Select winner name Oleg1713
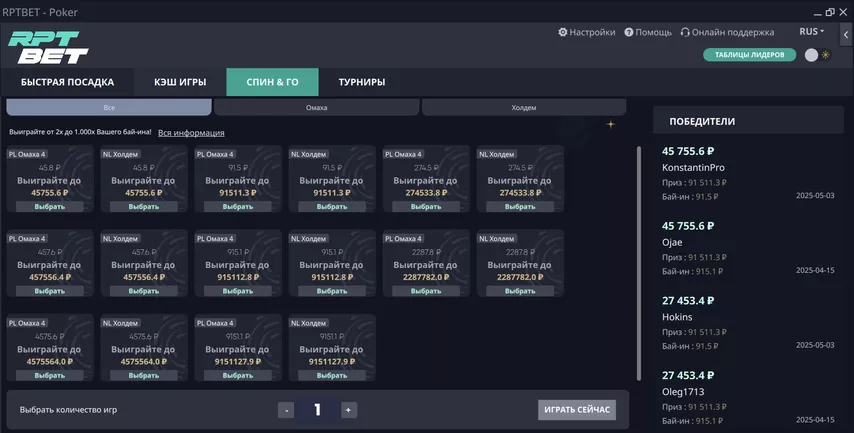Screen dimensions: 854x433 [683, 392]
